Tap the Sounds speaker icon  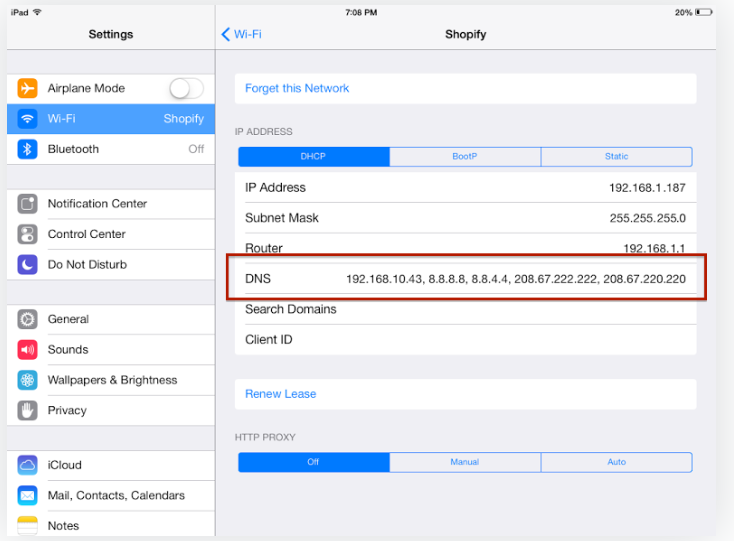tap(27, 350)
